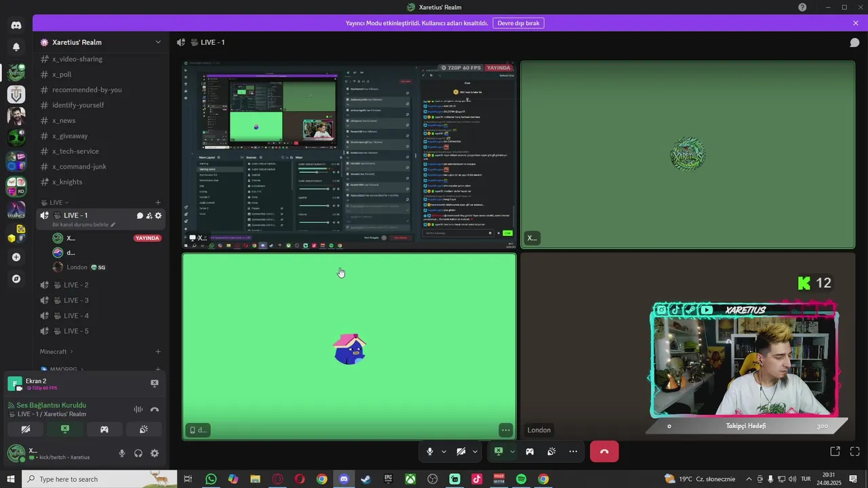Focus the X... screen share stream tile
868x488 pixels.
349,155
